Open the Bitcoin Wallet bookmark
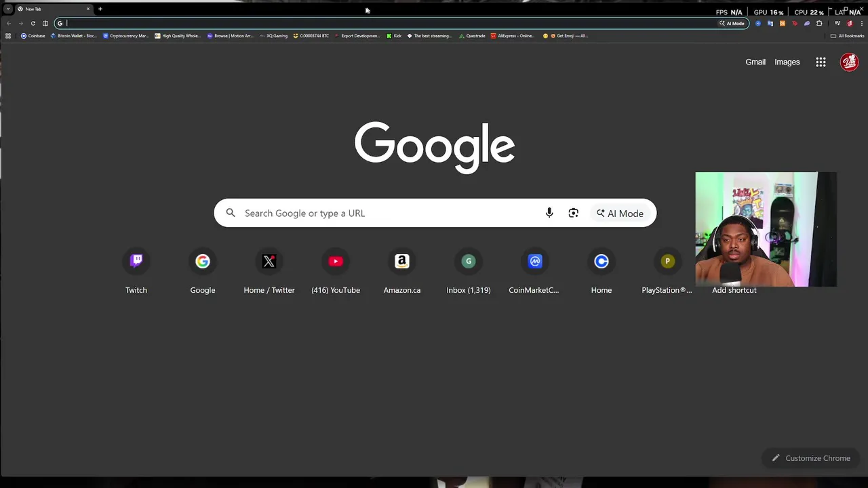This screenshot has height=488, width=868. click(x=74, y=36)
